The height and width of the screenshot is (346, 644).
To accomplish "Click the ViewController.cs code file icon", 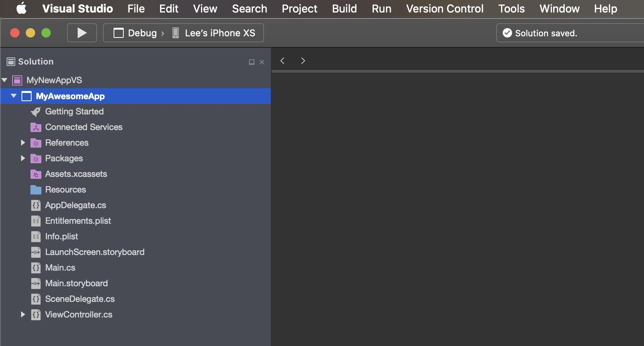I will pos(36,315).
